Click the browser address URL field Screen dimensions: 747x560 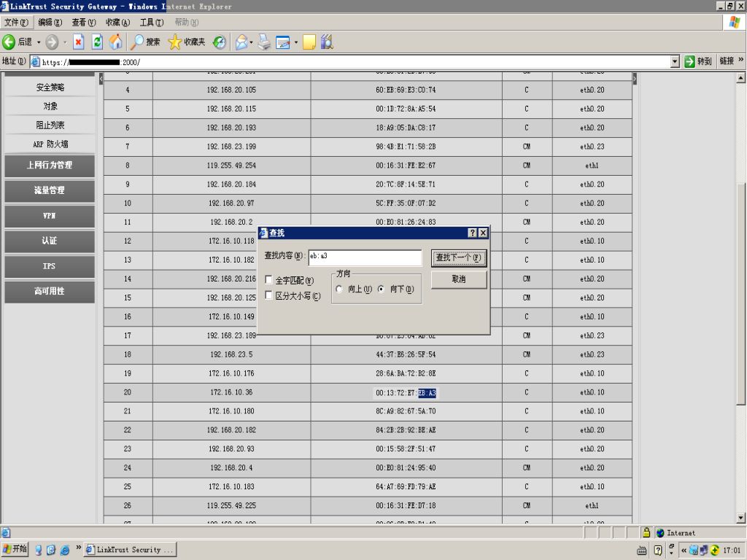(350, 61)
